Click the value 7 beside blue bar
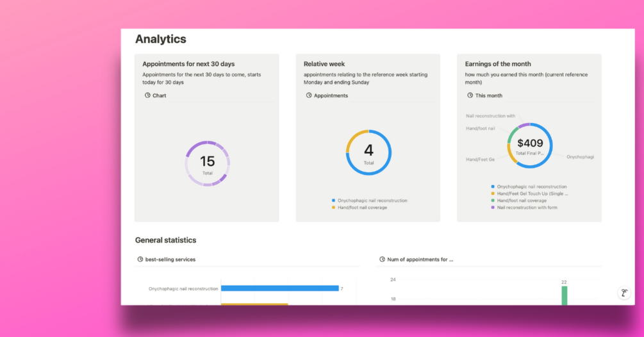644x337 pixels. click(x=342, y=288)
